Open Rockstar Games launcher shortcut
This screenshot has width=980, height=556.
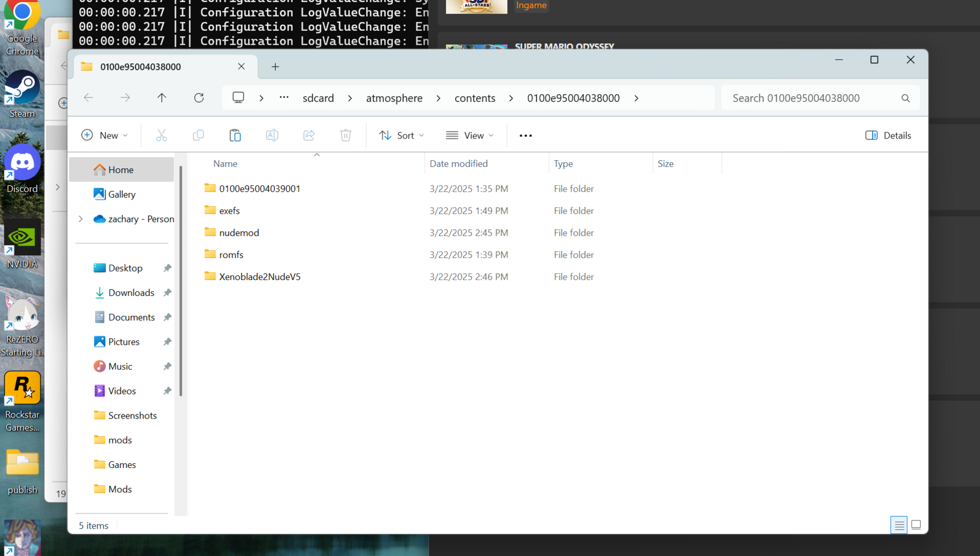point(22,402)
